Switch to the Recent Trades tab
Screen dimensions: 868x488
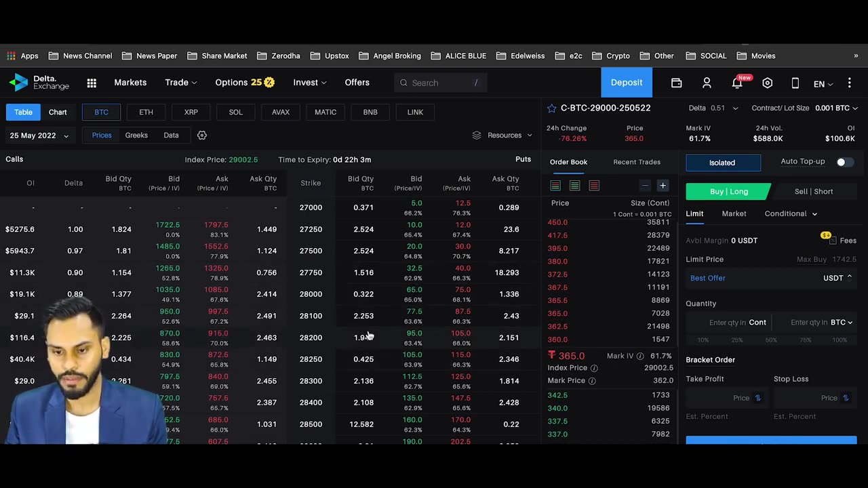point(637,162)
